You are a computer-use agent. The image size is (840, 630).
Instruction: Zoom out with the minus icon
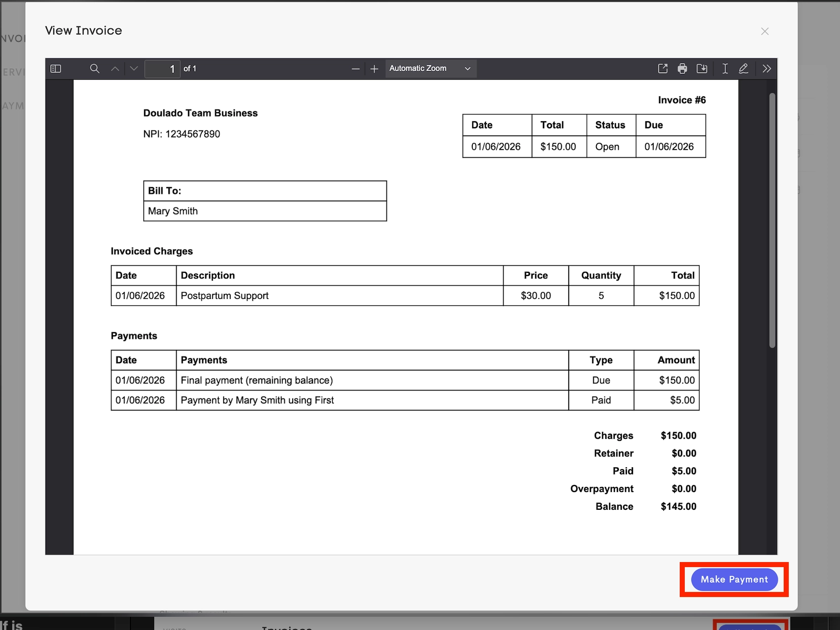pyautogui.click(x=356, y=68)
